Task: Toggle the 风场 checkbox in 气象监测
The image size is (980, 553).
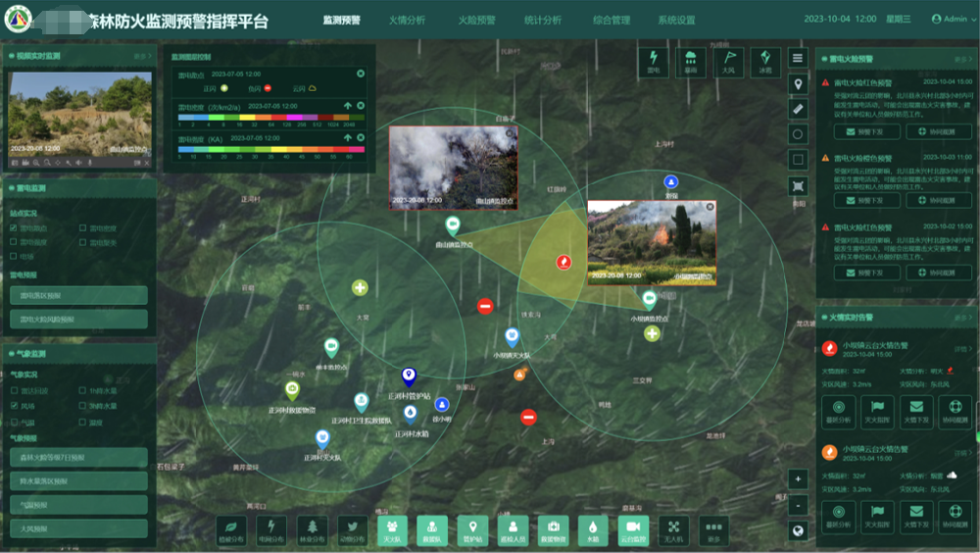Action: click(14, 405)
